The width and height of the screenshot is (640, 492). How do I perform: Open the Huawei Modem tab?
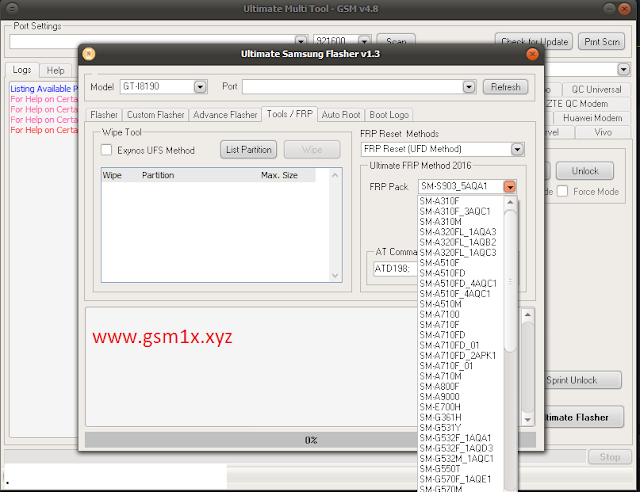tap(592, 118)
